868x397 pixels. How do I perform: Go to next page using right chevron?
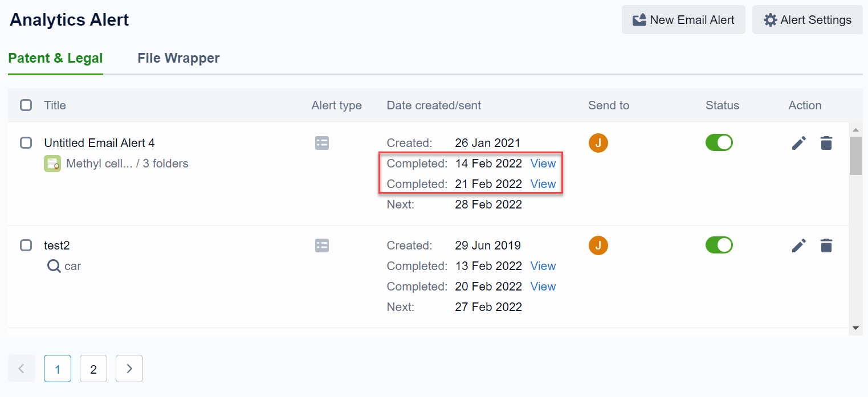click(129, 369)
